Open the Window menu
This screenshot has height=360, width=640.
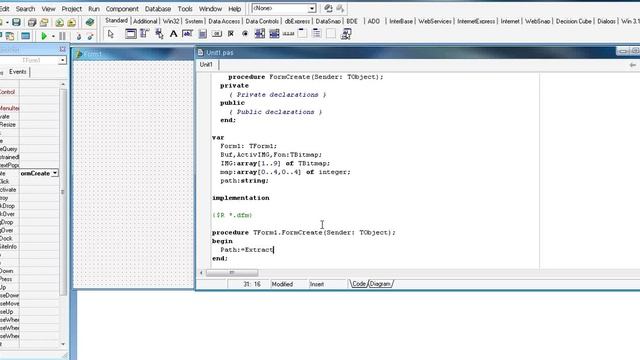tap(210, 9)
